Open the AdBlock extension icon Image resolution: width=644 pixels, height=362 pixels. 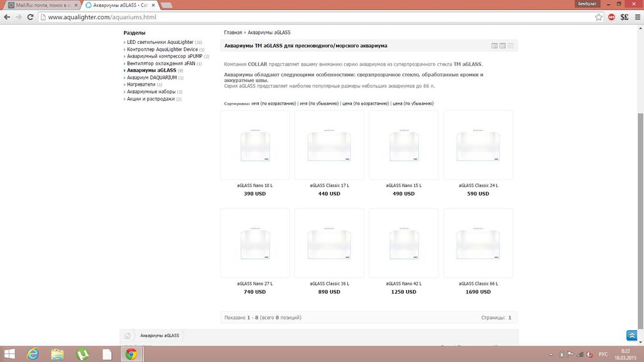pos(612,17)
